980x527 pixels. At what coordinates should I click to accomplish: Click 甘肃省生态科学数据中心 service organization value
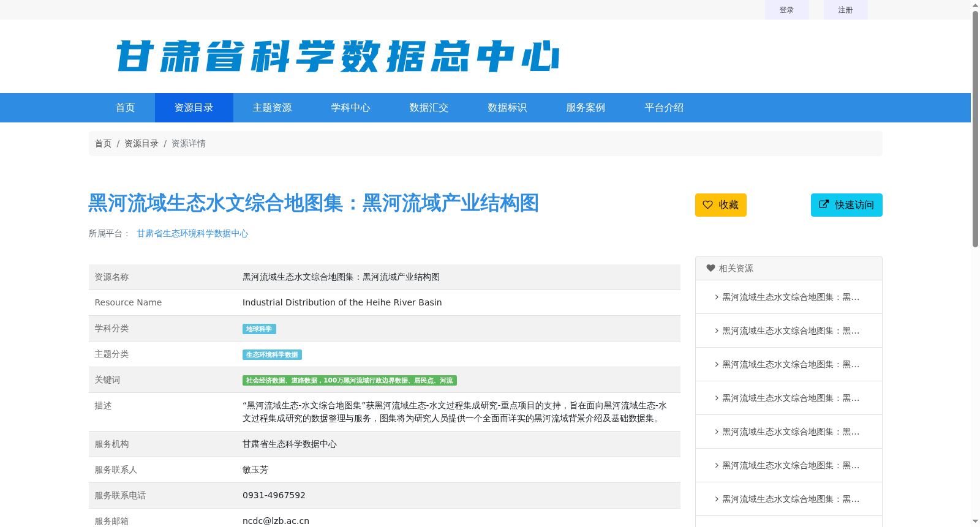[x=290, y=444]
